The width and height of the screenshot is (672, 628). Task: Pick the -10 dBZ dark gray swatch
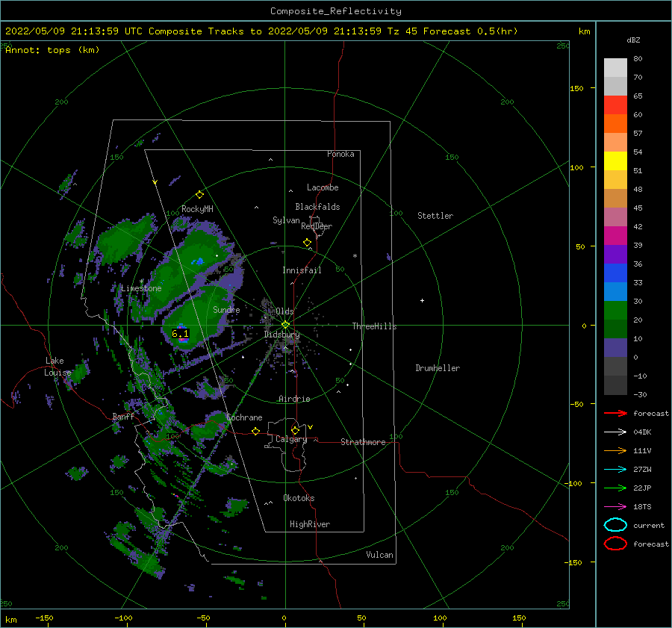[615, 385]
